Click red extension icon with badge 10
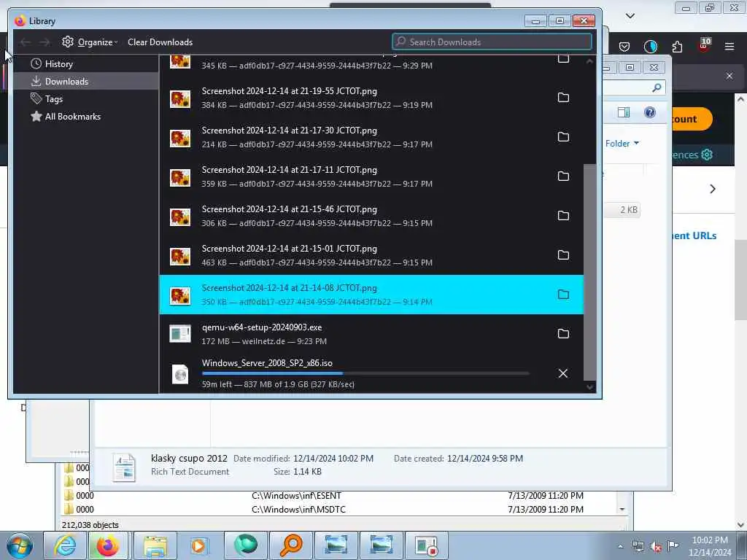The image size is (747, 560). click(704, 45)
